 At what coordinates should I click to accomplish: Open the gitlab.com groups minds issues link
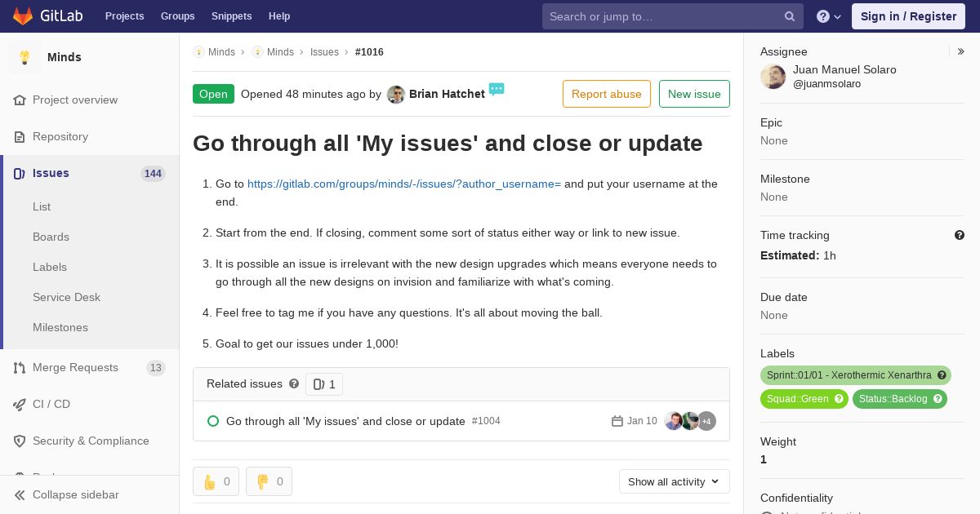pos(404,184)
